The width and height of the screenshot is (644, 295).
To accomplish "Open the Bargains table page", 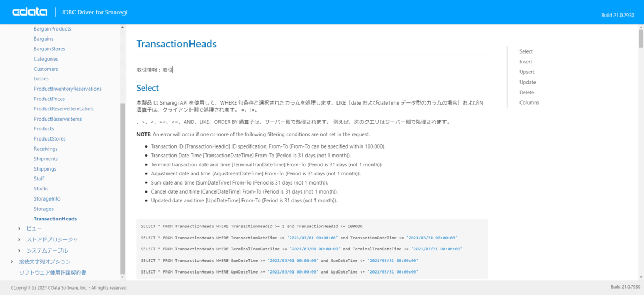I will coord(43,39).
